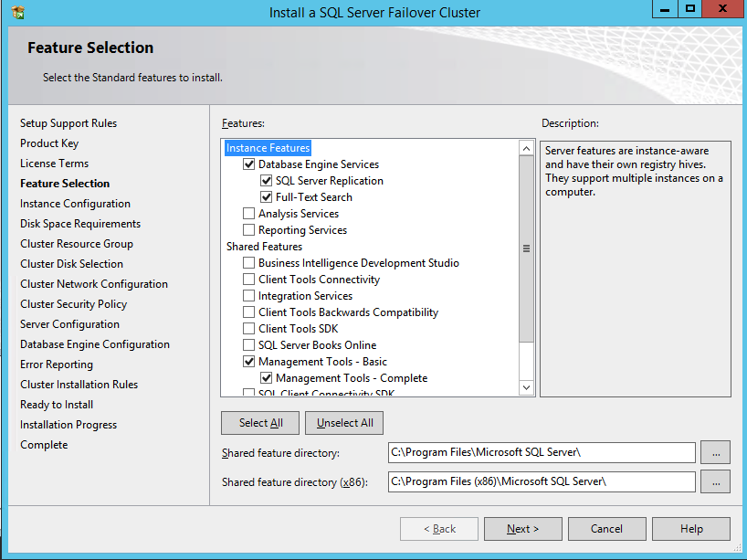Click the Unselect All button
Image resolution: width=747 pixels, height=560 pixels.
click(344, 423)
